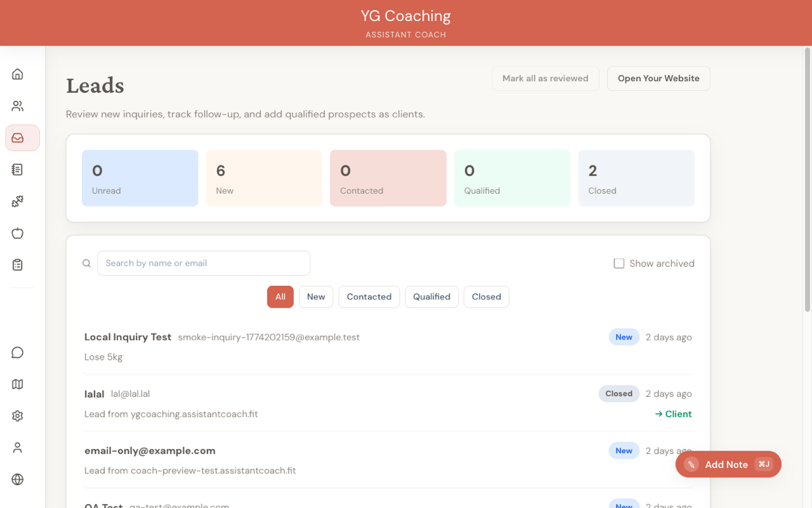Enable the Show archived checkbox

click(x=618, y=263)
